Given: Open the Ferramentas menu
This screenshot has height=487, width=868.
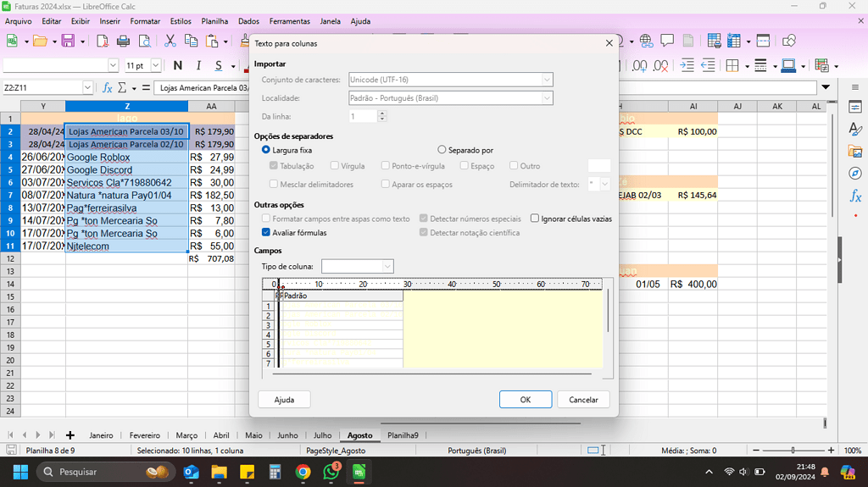Looking at the screenshot, I should coord(290,21).
